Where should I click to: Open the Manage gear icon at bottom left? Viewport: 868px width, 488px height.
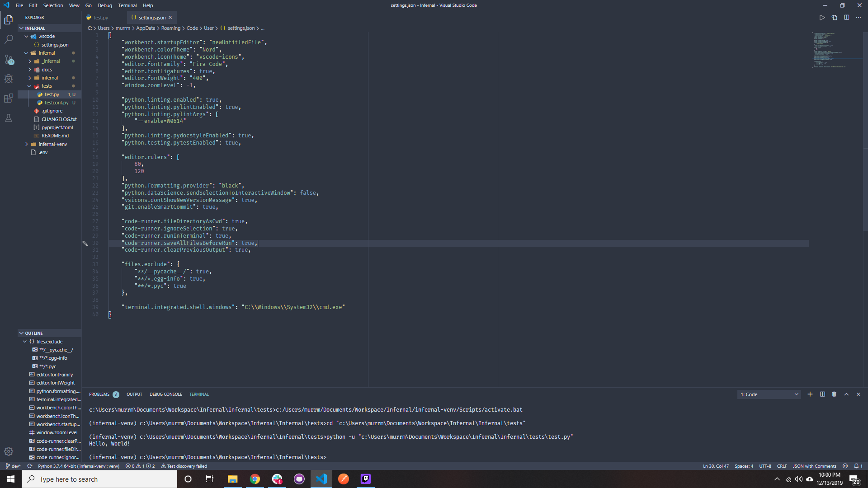[x=8, y=451]
